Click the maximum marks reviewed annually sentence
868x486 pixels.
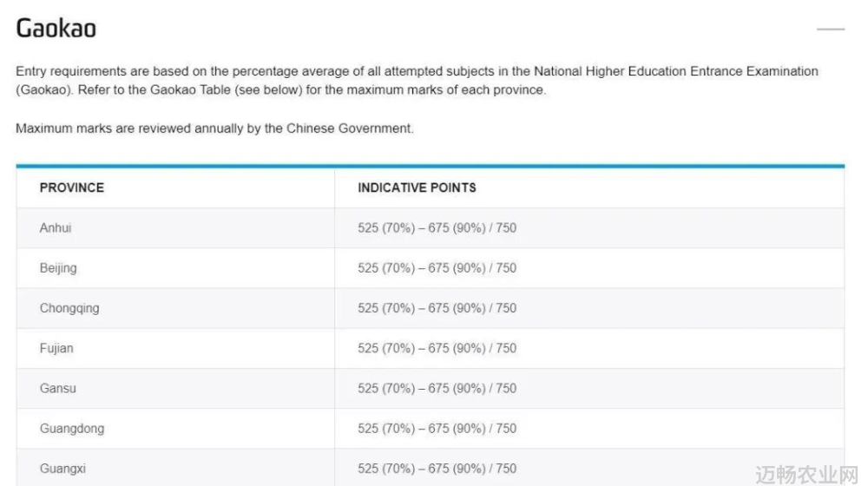pos(214,128)
